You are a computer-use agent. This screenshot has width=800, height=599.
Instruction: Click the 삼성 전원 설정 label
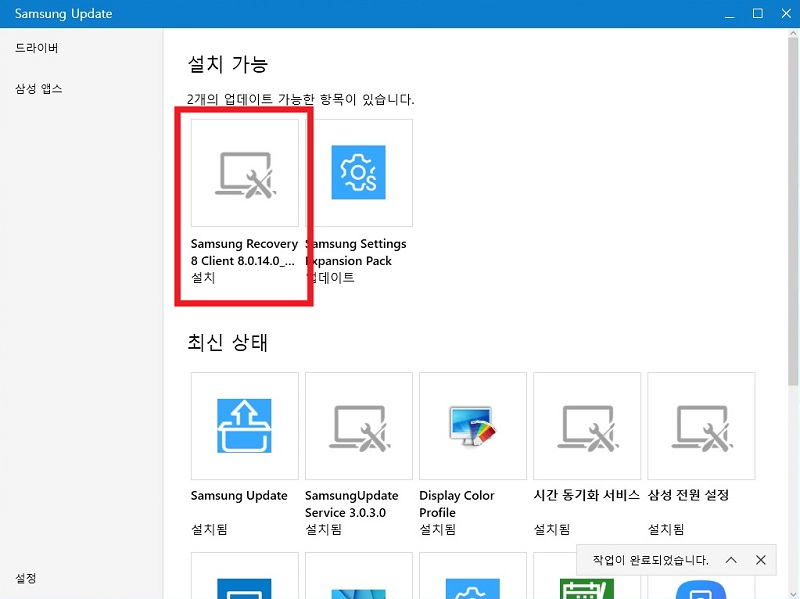[x=688, y=495]
